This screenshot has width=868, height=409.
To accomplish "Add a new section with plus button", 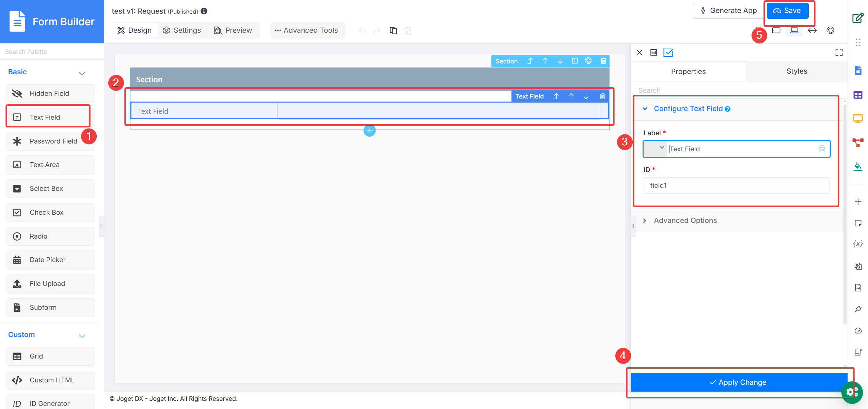I will click(x=369, y=130).
